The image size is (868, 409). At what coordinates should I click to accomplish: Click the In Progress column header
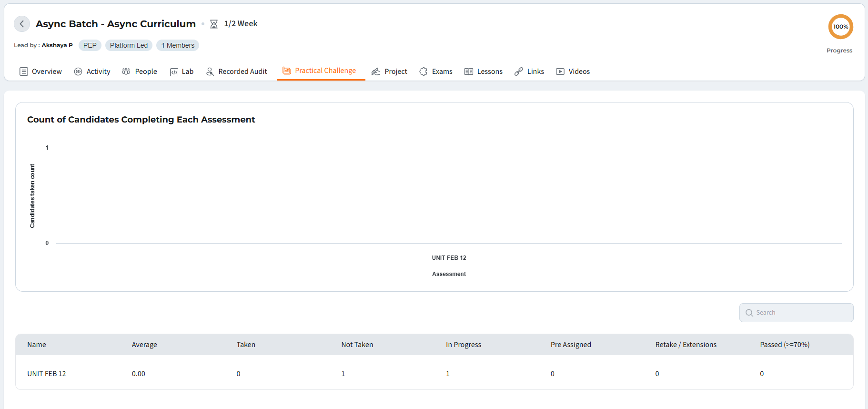(464, 345)
